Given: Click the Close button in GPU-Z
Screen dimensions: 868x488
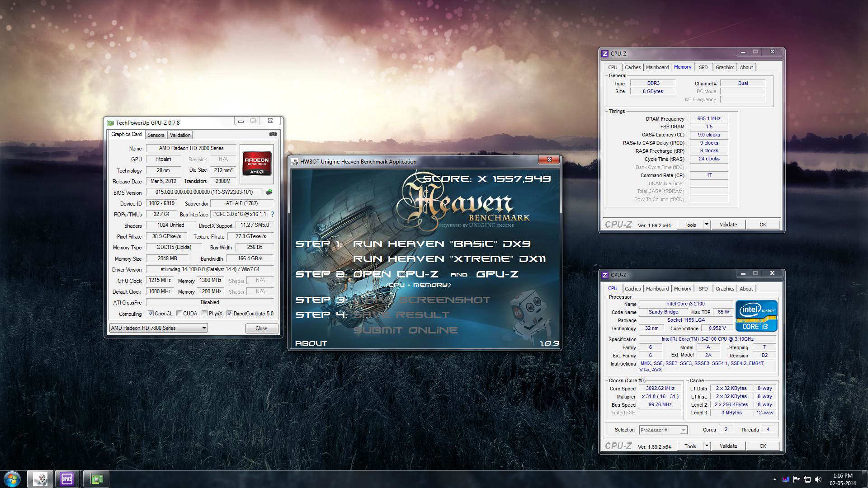Looking at the screenshot, I should (261, 328).
